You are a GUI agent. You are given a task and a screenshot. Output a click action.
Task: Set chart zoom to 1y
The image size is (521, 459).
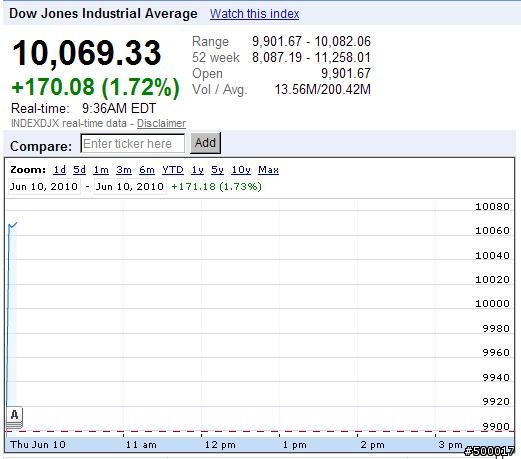pos(197,170)
